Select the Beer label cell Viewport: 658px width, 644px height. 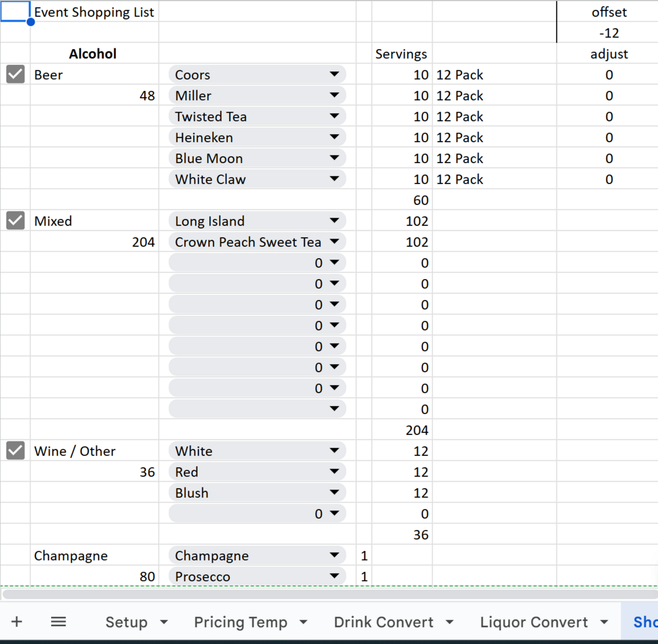click(x=94, y=74)
